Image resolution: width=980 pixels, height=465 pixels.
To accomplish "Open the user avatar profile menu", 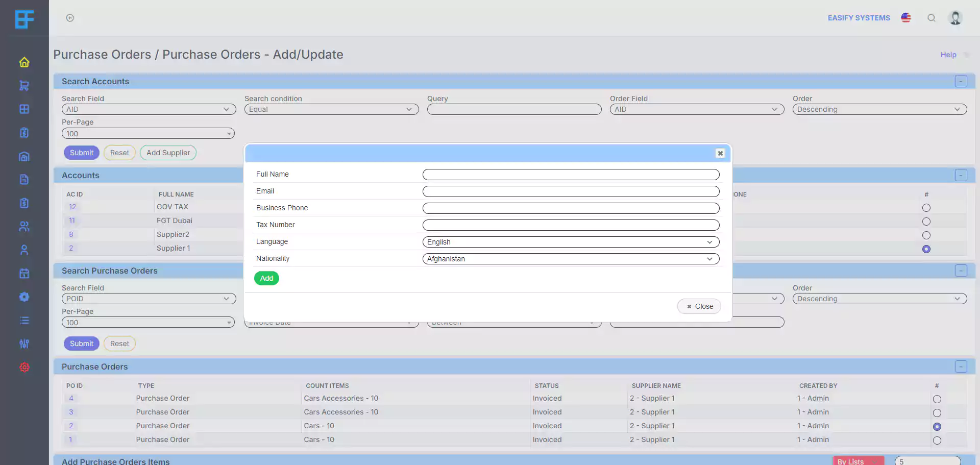I will coord(955,18).
